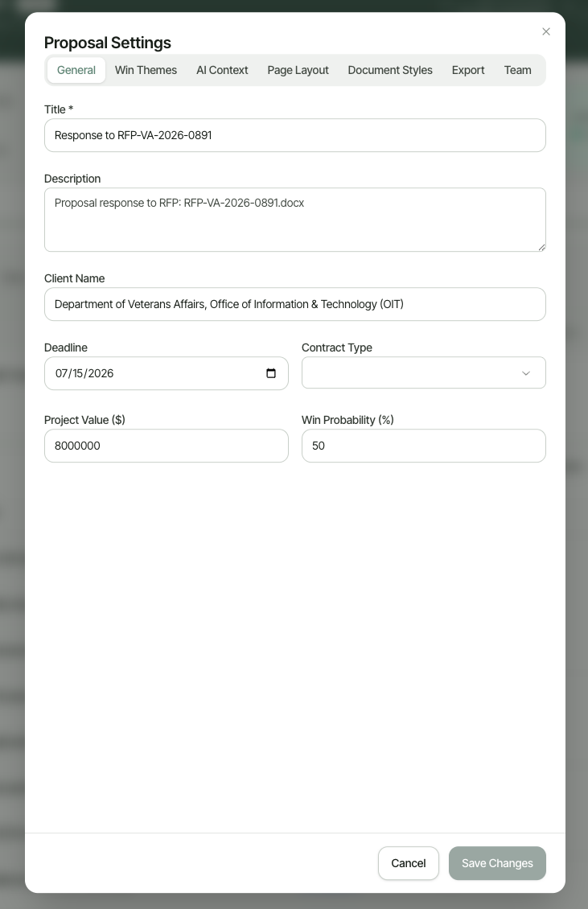The width and height of the screenshot is (588, 909).
Task: Click the Project Value ($) label
Action: click(84, 420)
